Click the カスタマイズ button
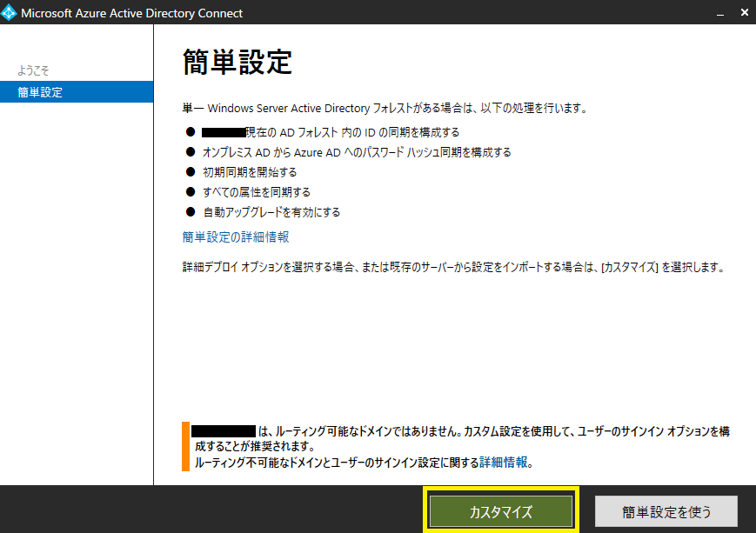756x533 pixels. [501, 511]
